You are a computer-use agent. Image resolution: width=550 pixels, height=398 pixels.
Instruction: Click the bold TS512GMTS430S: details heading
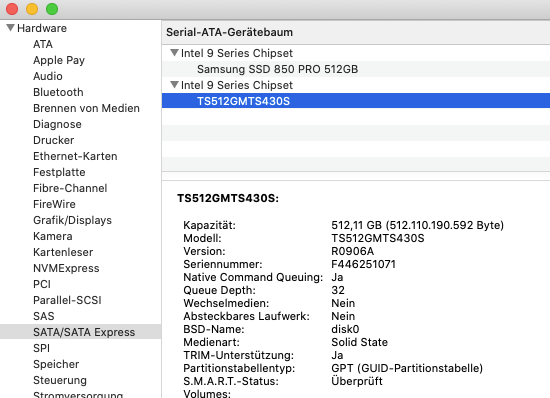tap(228, 198)
